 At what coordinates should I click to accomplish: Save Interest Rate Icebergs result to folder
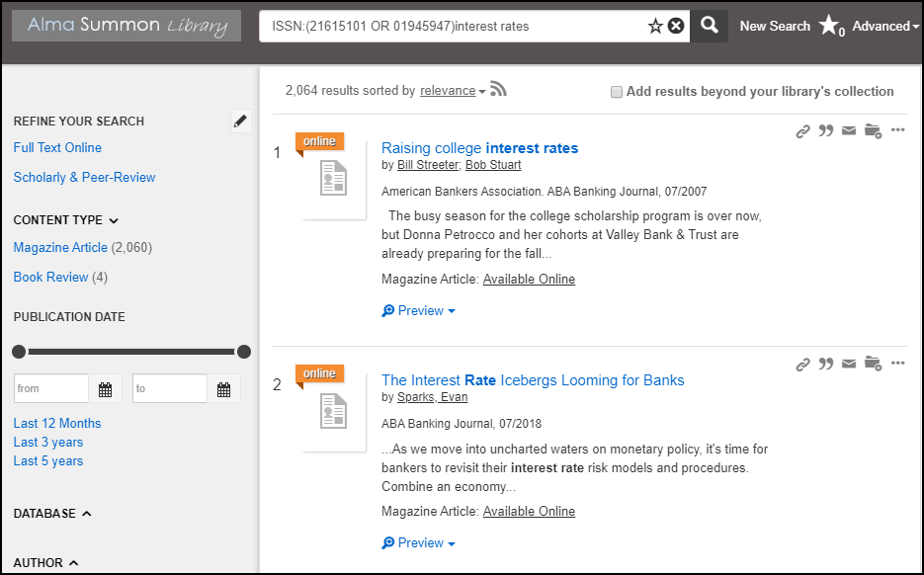point(873,365)
